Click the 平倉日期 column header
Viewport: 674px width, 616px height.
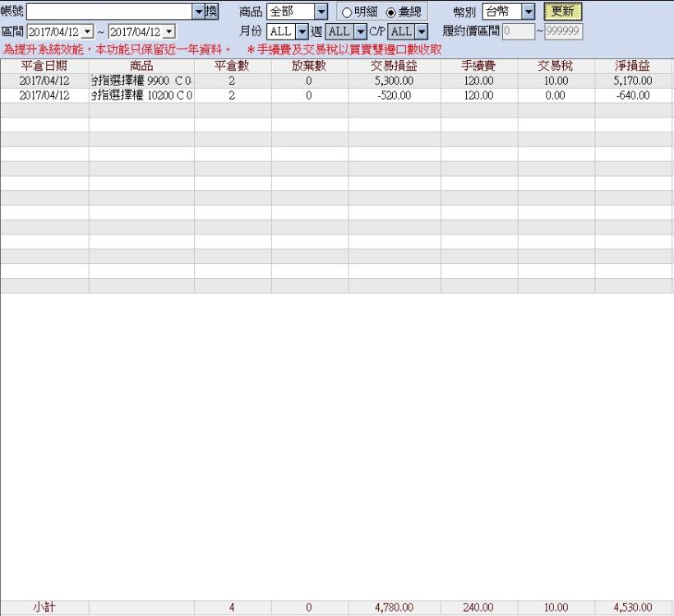click(x=44, y=67)
